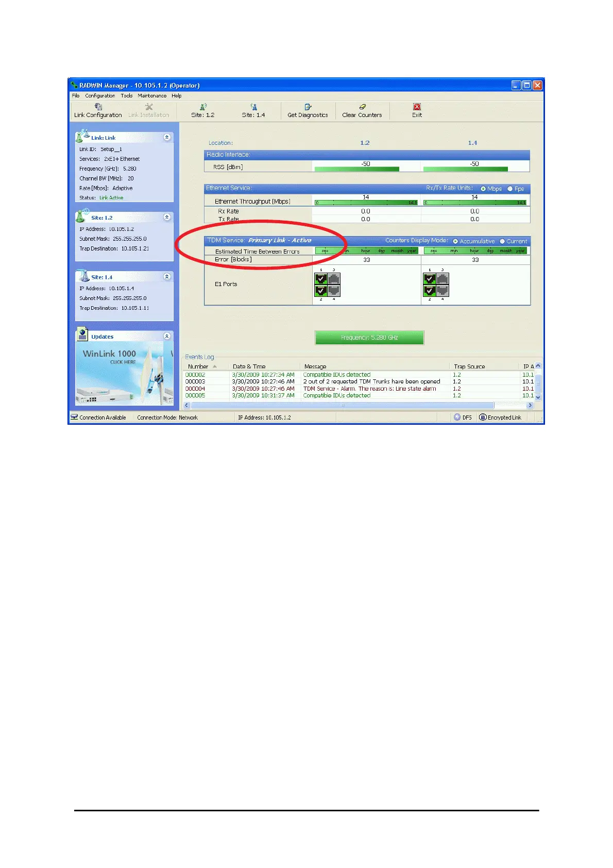Select event number 000005 row
Image resolution: width=613 pixels, height=868 pixels.
pyautogui.click(x=360, y=395)
